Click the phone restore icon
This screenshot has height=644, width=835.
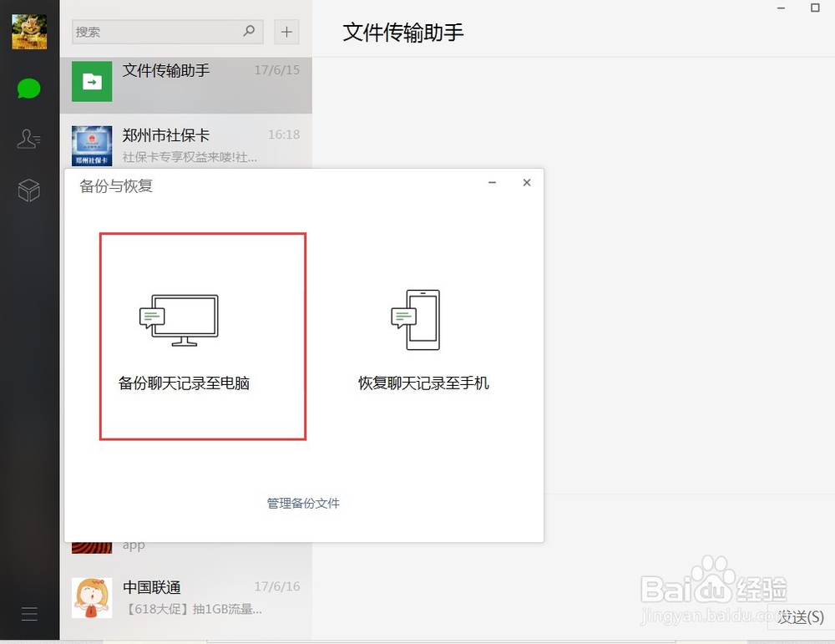click(415, 320)
